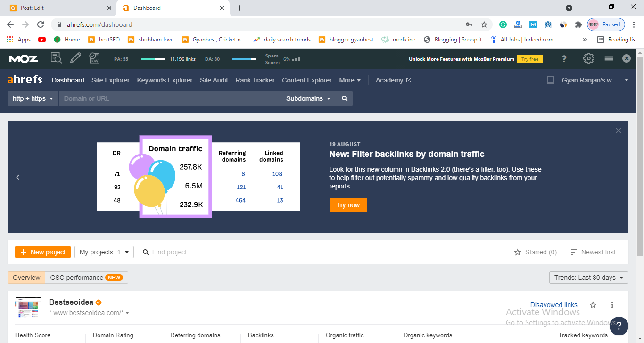Screen dimensions: 644x343
Task: Open MozBar help question mark
Action: pyautogui.click(x=564, y=59)
